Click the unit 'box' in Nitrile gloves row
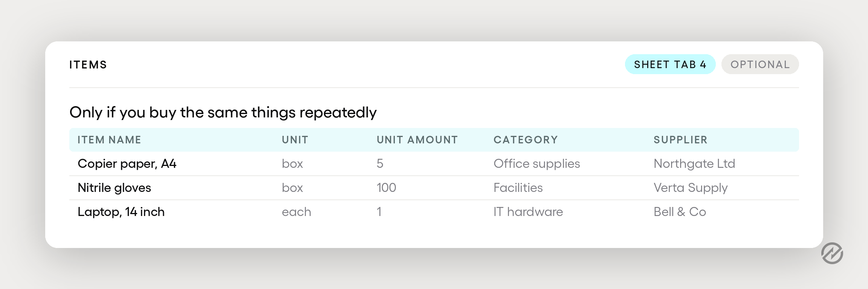The image size is (868, 289). 292,188
